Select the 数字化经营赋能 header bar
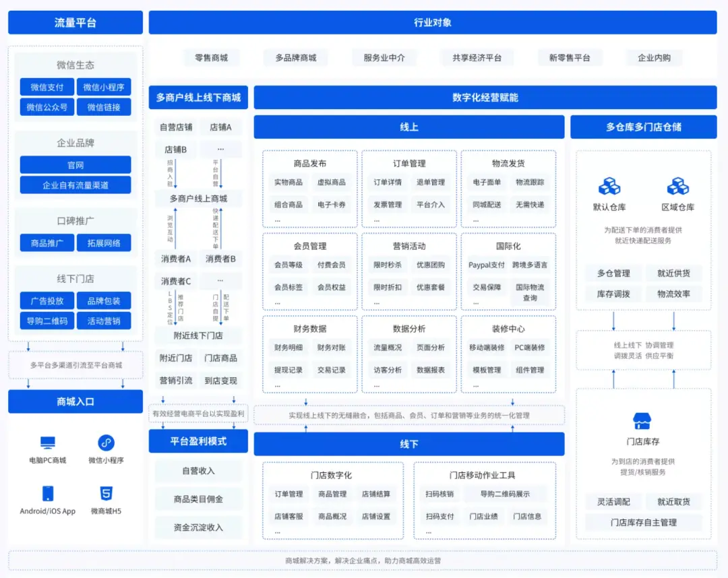 (x=485, y=98)
